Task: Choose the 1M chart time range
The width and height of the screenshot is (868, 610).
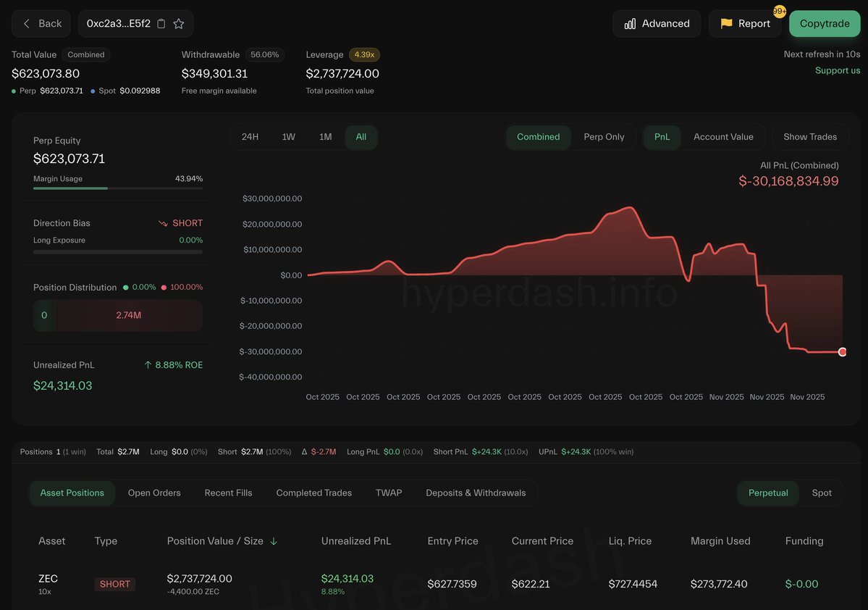Action: pyautogui.click(x=326, y=137)
